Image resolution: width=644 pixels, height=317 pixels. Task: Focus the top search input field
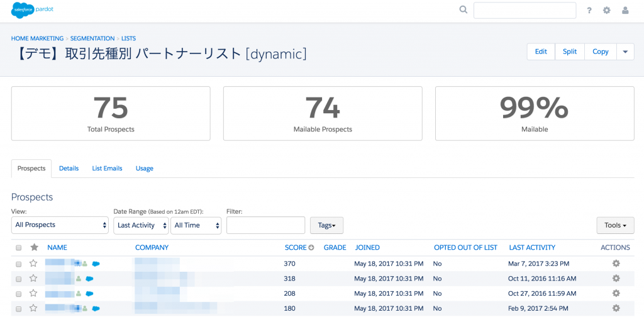[525, 11]
